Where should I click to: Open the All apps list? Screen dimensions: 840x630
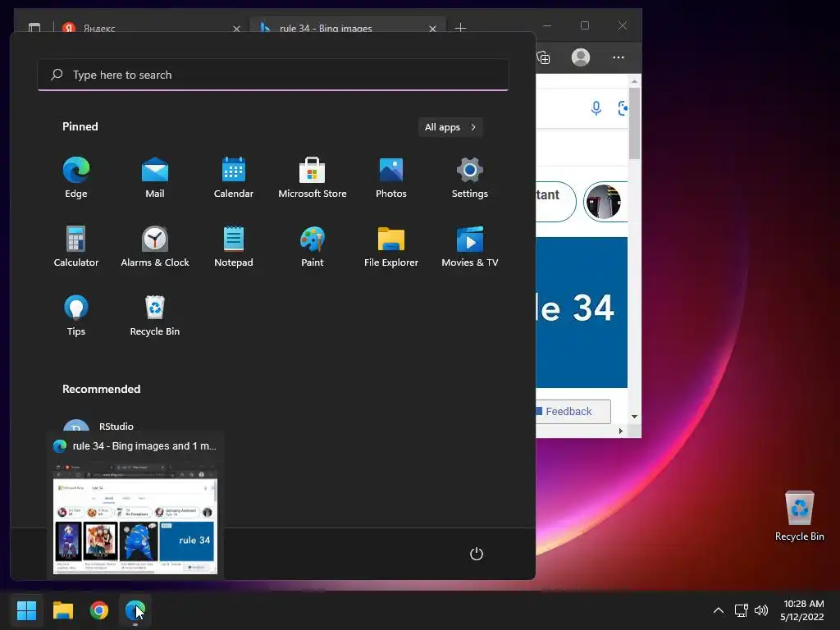pyautogui.click(x=450, y=127)
